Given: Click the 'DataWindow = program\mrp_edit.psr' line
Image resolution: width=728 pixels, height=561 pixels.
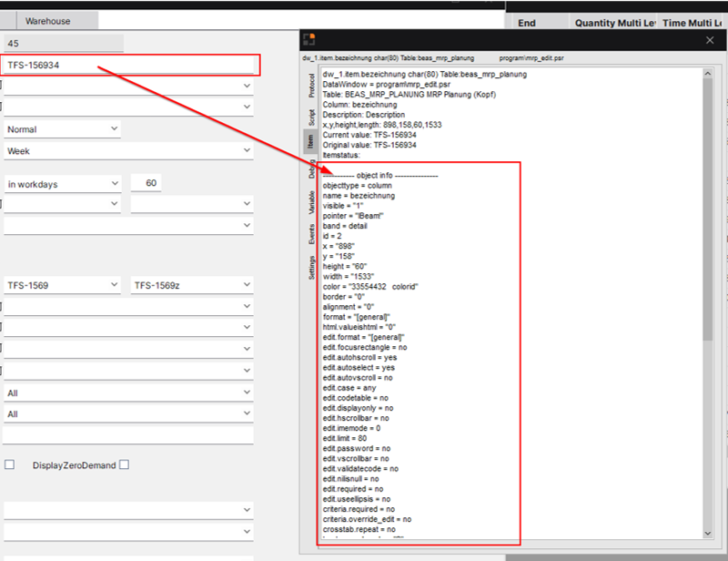Looking at the screenshot, I should coord(386,84).
